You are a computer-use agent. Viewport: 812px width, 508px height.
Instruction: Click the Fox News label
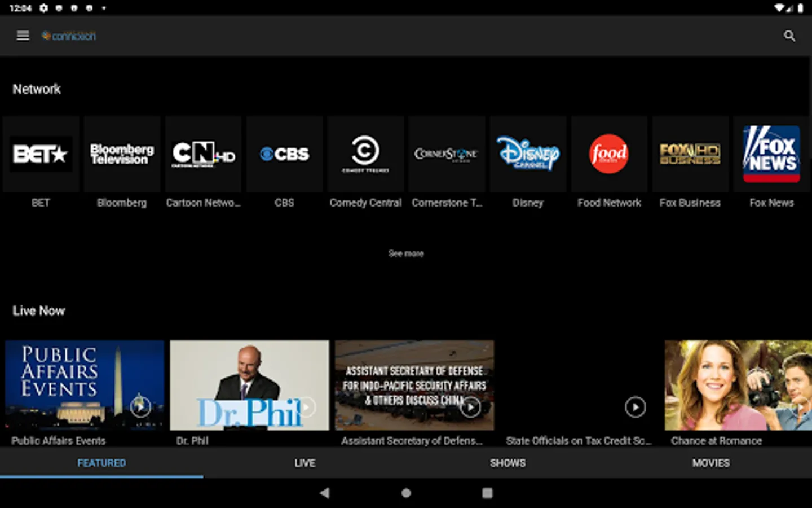pos(771,203)
